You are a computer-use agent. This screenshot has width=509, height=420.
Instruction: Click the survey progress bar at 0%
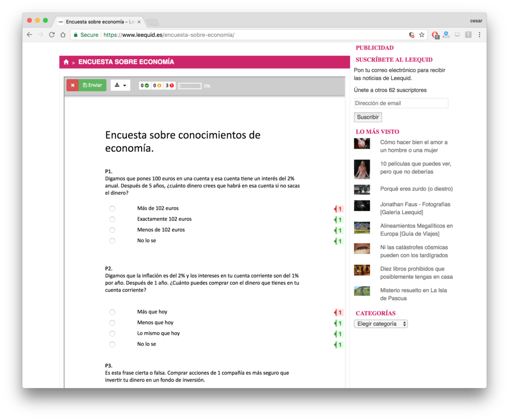[x=190, y=86]
